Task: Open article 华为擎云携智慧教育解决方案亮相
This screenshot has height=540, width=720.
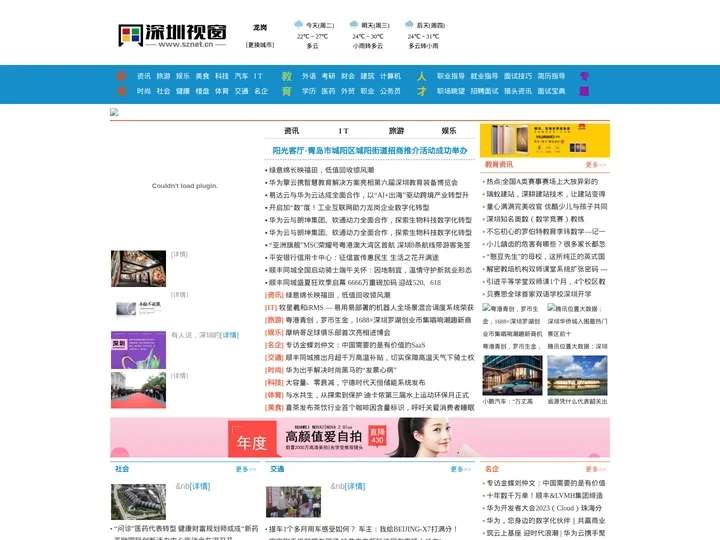Action: click(363, 183)
